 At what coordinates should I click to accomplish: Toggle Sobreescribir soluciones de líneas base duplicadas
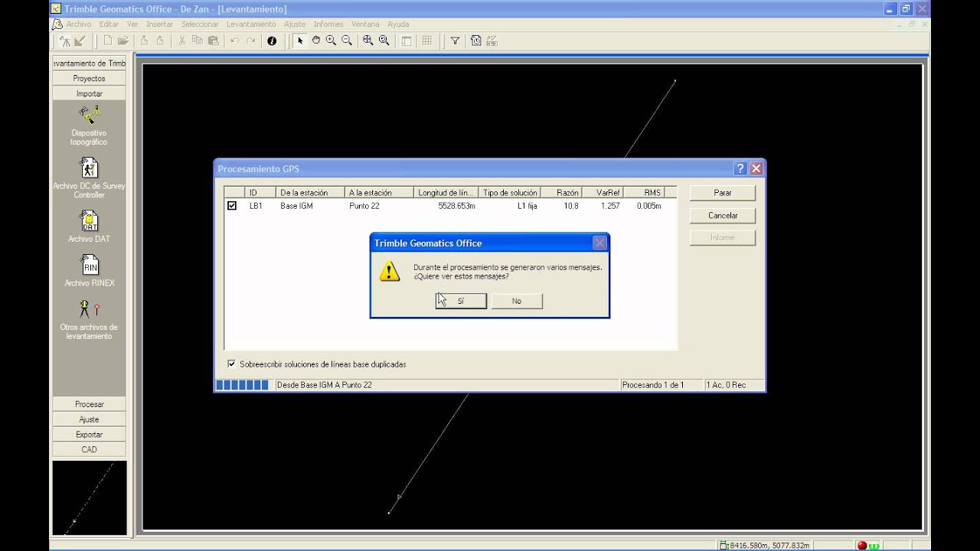(232, 364)
